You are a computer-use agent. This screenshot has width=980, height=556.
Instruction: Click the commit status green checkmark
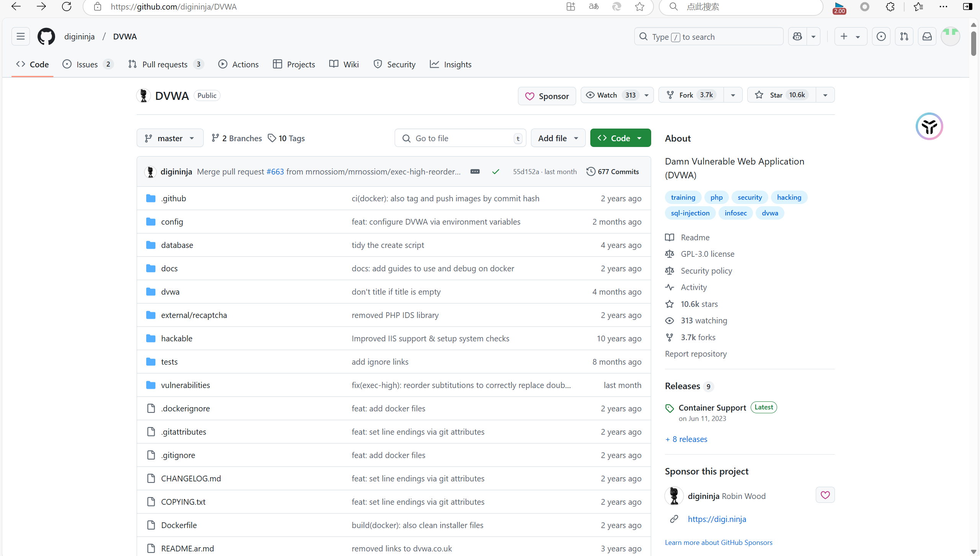point(496,171)
